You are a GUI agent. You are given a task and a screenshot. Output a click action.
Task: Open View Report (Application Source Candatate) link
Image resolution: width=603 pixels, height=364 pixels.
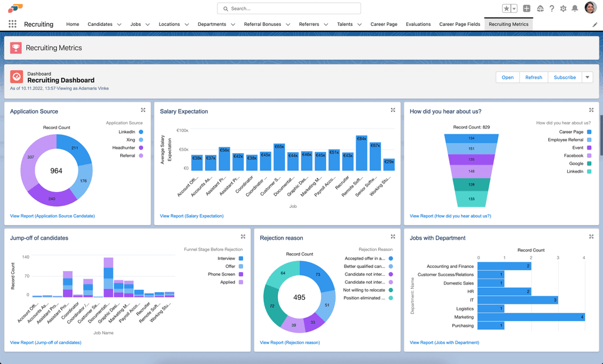[52, 216]
